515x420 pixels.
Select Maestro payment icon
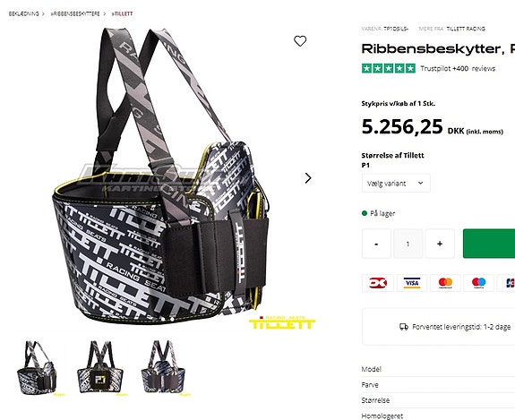[x=478, y=283]
